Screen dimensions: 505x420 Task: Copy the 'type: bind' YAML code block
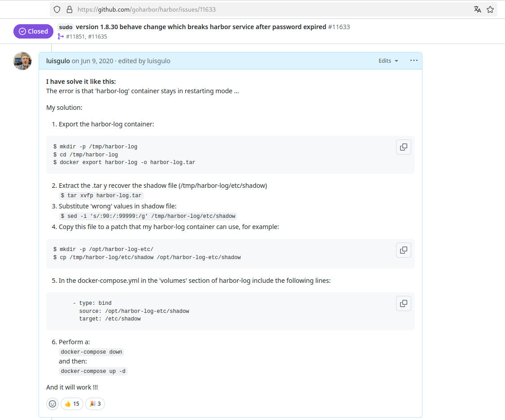click(404, 303)
